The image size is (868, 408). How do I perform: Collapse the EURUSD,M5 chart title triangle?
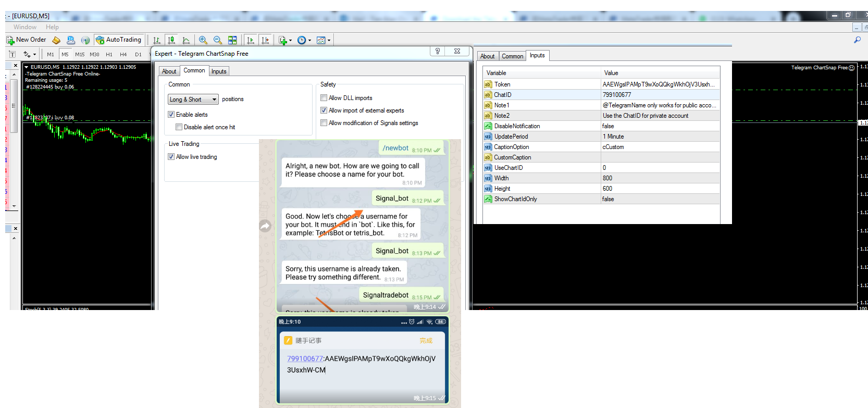26,67
